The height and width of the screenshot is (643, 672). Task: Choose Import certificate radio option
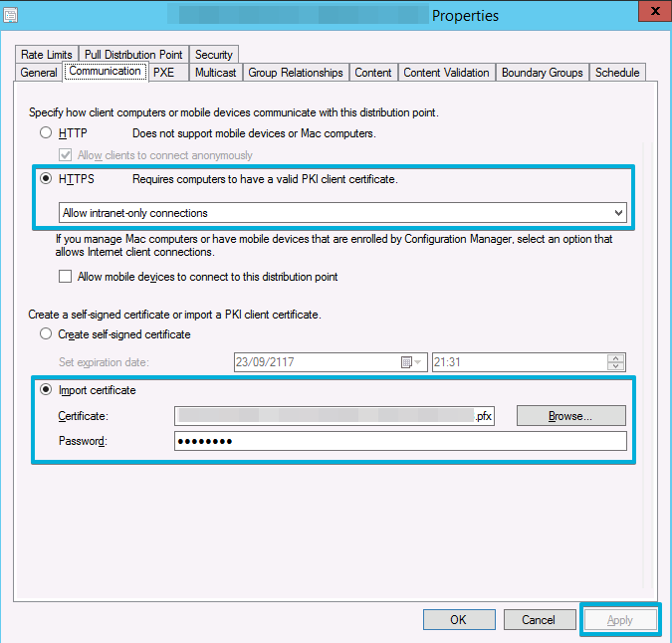pos(46,389)
